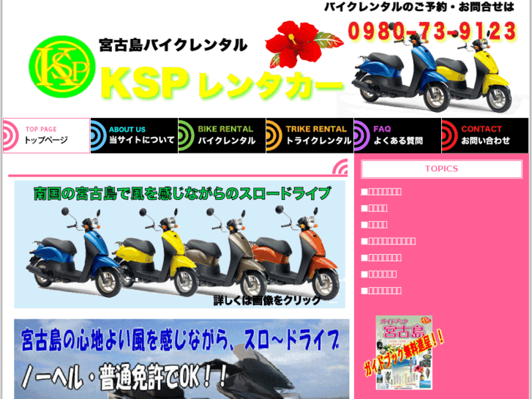Click the four-scooter スロードライブ banner image
532x399 pixels.
(x=179, y=244)
